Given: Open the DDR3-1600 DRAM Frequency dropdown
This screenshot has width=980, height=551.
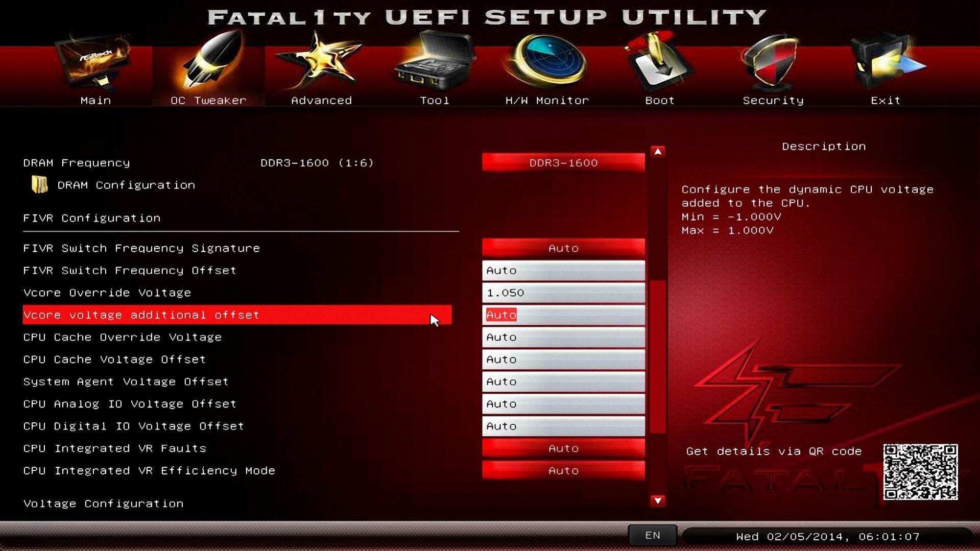Looking at the screenshot, I should 563,162.
